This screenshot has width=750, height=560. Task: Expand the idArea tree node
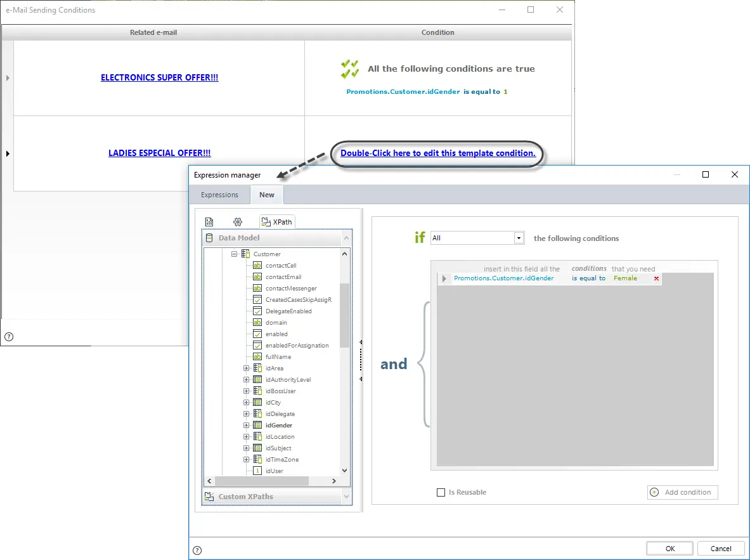[246, 368]
